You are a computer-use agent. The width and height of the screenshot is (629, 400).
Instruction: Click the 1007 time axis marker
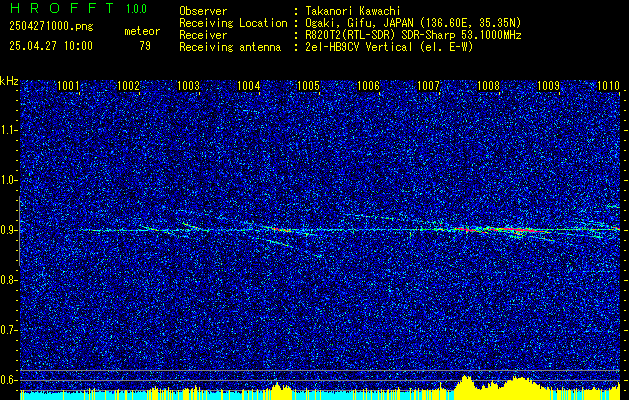428,85
